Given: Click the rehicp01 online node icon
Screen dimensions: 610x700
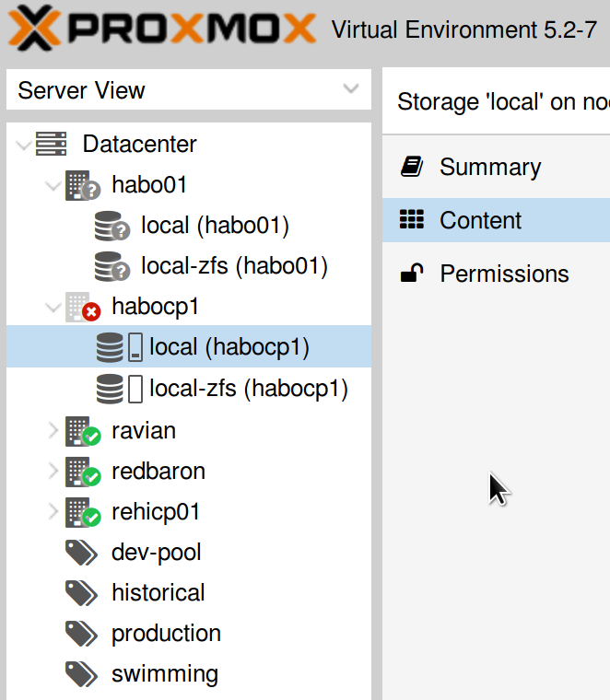Looking at the screenshot, I should [83, 512].
